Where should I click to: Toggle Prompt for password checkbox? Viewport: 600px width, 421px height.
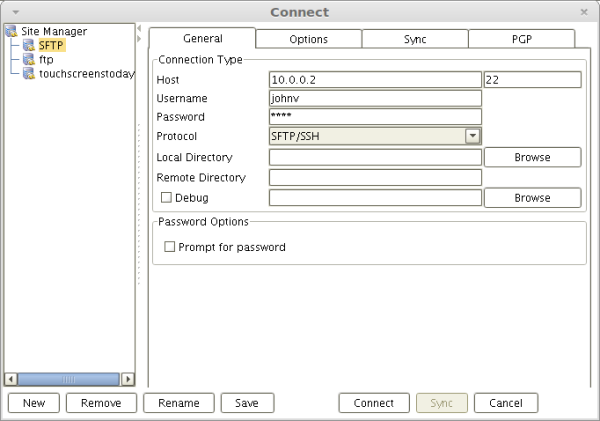[x=170, y=247]
